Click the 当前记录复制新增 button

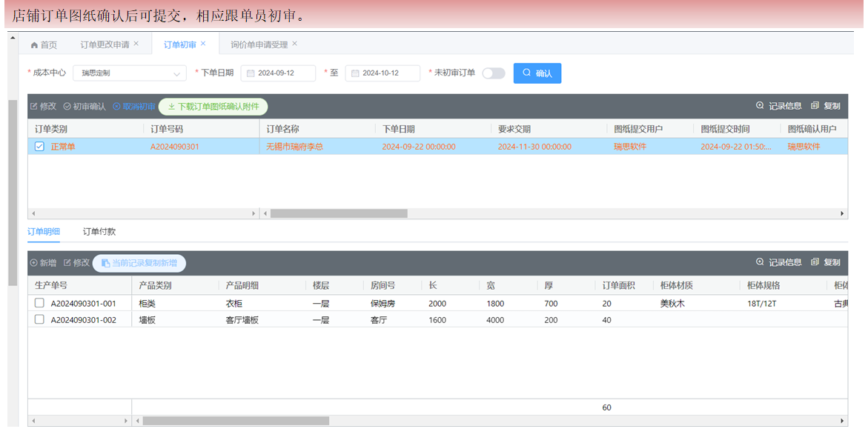click(x=139, y=263)
